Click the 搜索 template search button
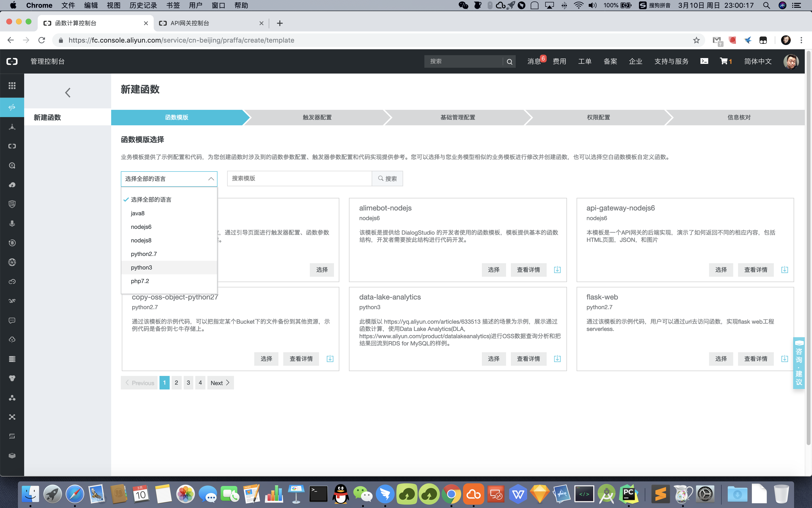The height and width of the screenshot is (508, 812). (387, 179)
